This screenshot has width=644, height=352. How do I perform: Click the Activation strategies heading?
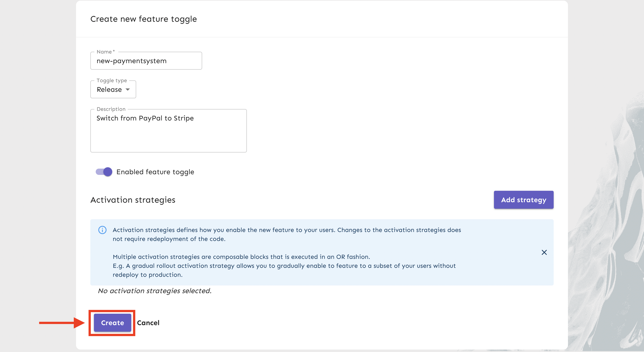point(133,200)
